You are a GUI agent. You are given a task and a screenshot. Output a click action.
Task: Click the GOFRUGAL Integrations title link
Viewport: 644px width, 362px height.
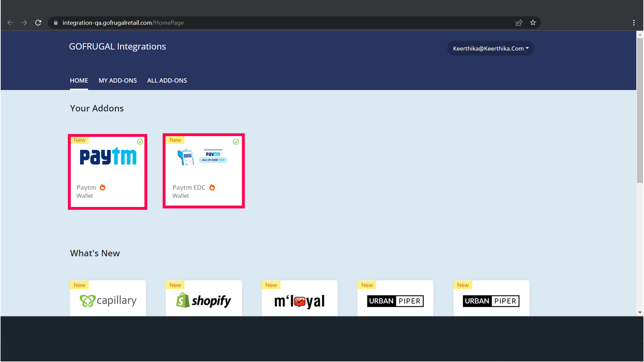click(x=117, y=47)
